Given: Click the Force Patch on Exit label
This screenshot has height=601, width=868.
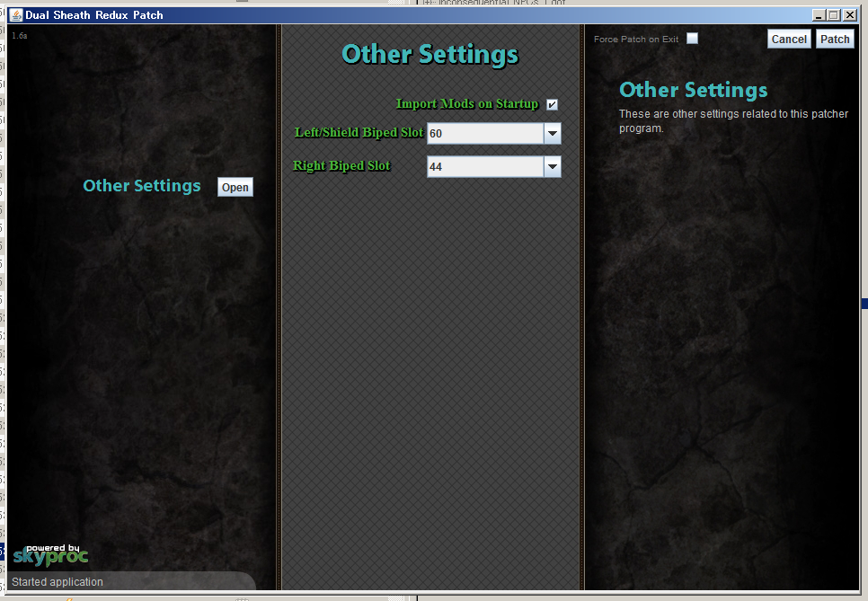Looking at the screenshot, I should 636,40.
